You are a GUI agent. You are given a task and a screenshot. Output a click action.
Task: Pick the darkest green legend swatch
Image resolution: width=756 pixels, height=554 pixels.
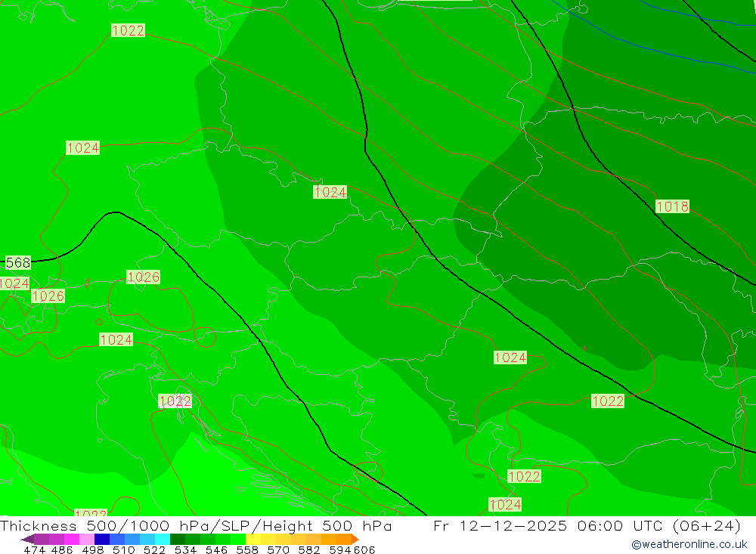coord(178,539)
